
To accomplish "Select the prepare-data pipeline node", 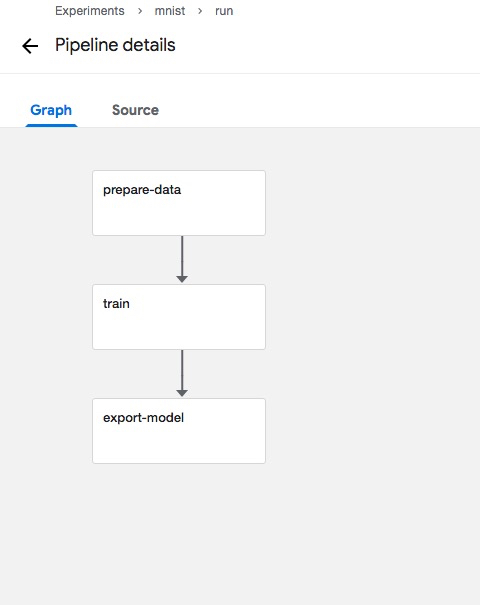I will coord(179,203).
